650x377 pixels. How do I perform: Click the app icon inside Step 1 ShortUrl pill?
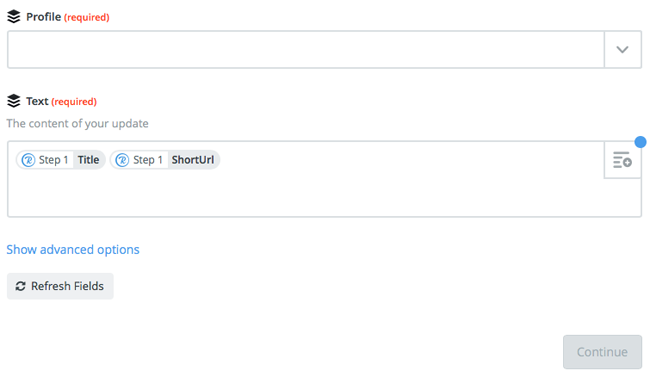(122, 160)
